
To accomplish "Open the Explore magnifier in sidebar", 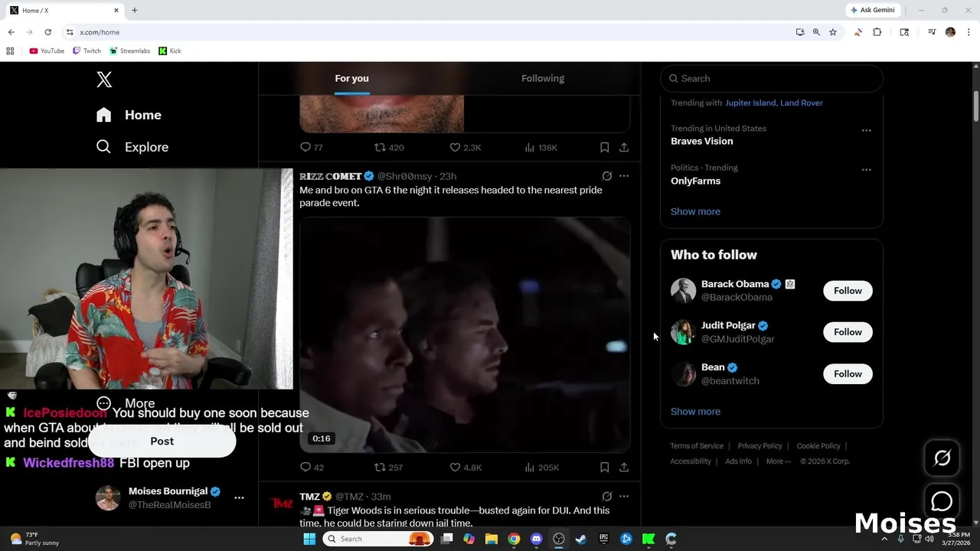I will (103, 147).
